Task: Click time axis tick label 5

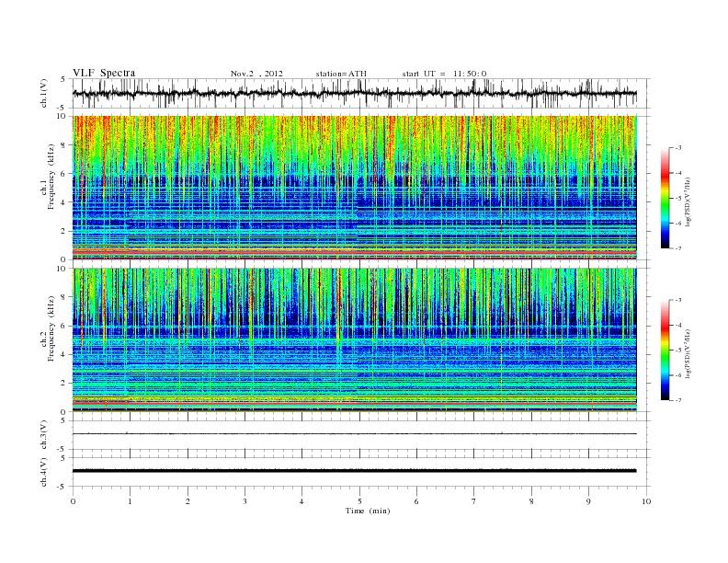Action: pos(359,501)
